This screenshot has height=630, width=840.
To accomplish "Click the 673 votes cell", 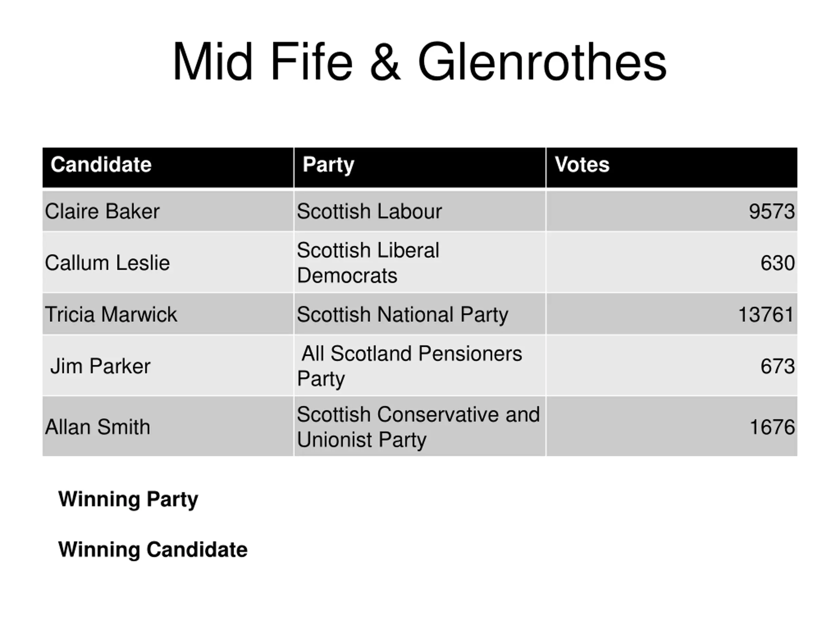I will coord(672,366).
